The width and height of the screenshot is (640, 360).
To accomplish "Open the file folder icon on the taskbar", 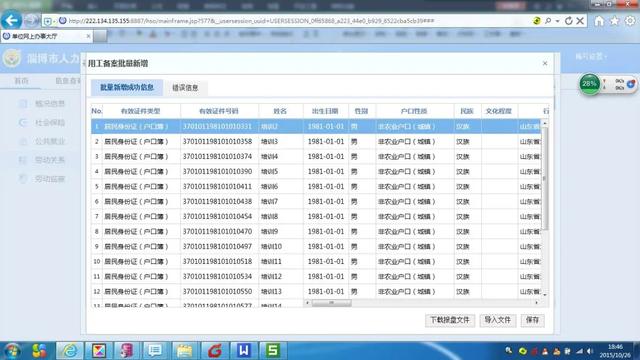I will point(184,351).
